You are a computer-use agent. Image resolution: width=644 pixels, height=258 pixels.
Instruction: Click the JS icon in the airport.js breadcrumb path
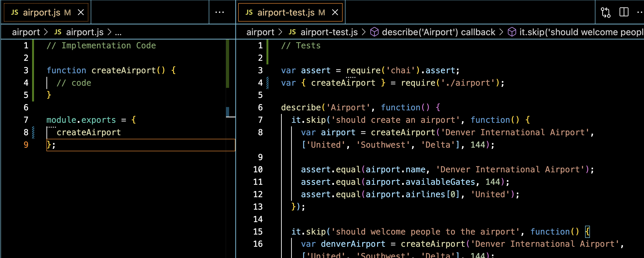tap(57, 32)
